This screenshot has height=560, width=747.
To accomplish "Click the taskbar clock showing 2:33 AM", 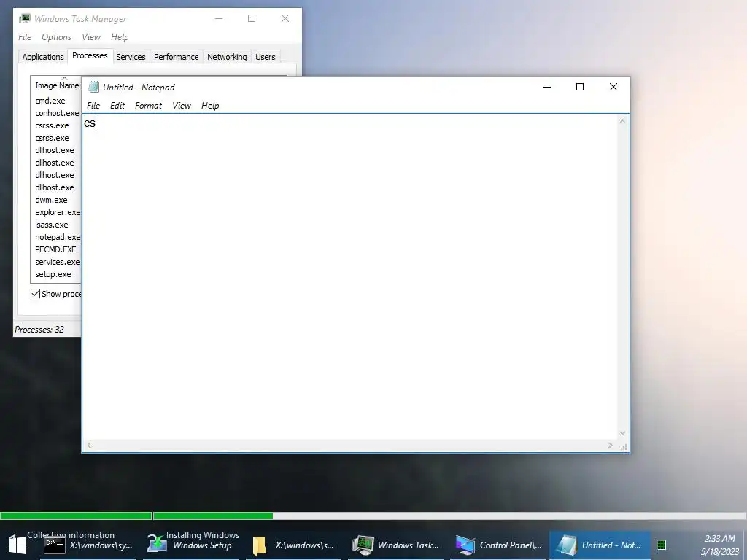I will coord(719,539).
